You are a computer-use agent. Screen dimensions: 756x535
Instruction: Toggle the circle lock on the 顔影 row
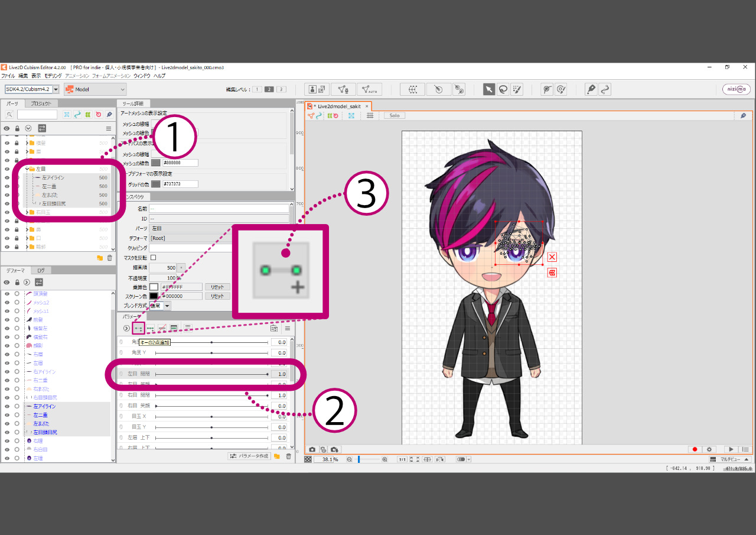tap(17, 345)
